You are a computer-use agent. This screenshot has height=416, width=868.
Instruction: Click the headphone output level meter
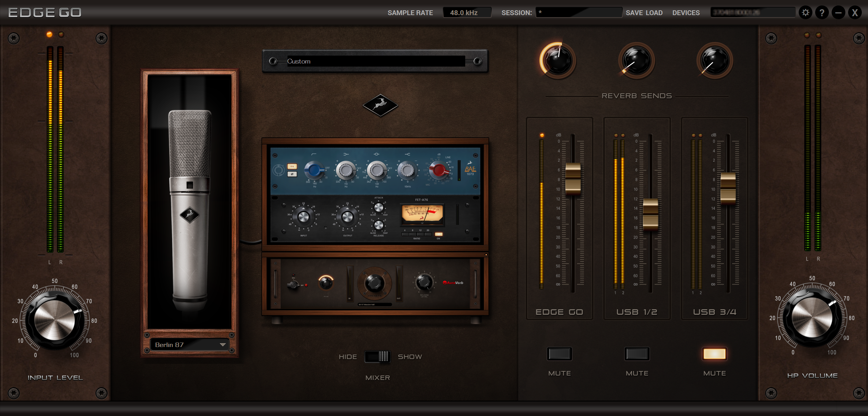(x=813, y=148)
